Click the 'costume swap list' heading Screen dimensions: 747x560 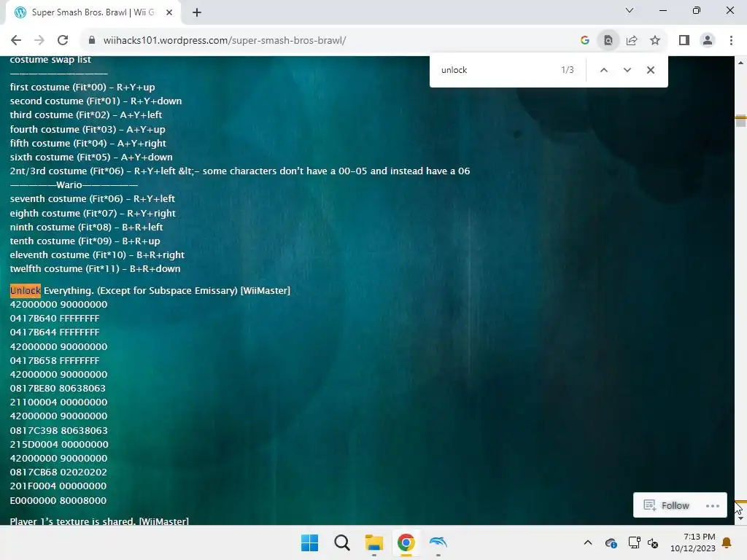50,60
